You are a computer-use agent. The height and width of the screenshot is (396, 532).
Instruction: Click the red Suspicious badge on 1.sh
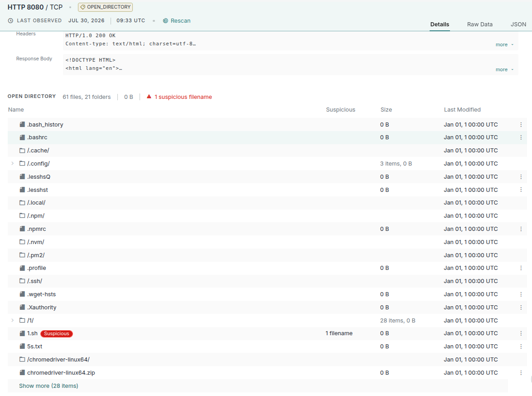(x=57, y=333)
